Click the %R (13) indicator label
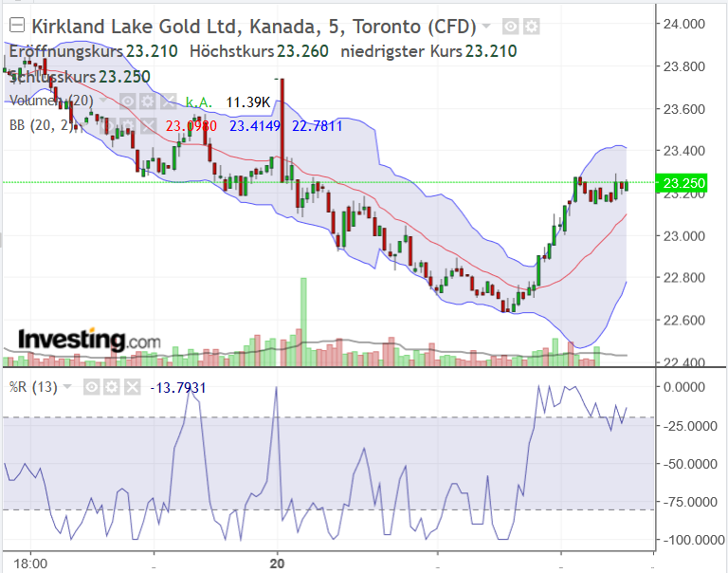The height and width of the screenshot is (573, 728). click(x=33, y=387)
